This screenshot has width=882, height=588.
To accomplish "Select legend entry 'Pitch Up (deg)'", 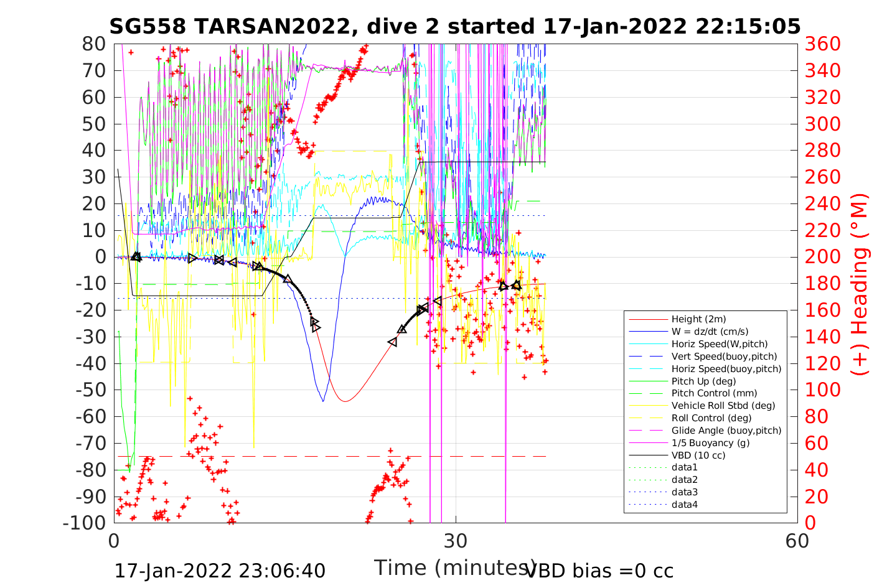I will [x=703, y=381].
